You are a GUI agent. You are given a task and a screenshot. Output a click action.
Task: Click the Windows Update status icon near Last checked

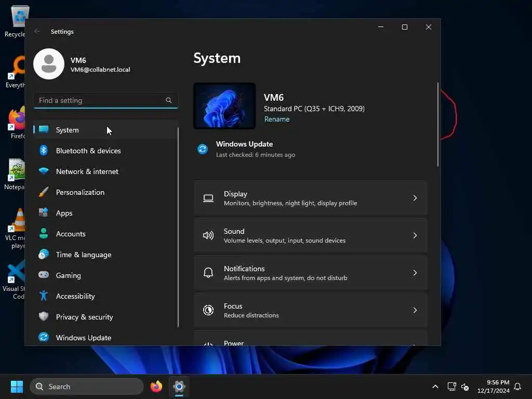[x=203, y=149]
